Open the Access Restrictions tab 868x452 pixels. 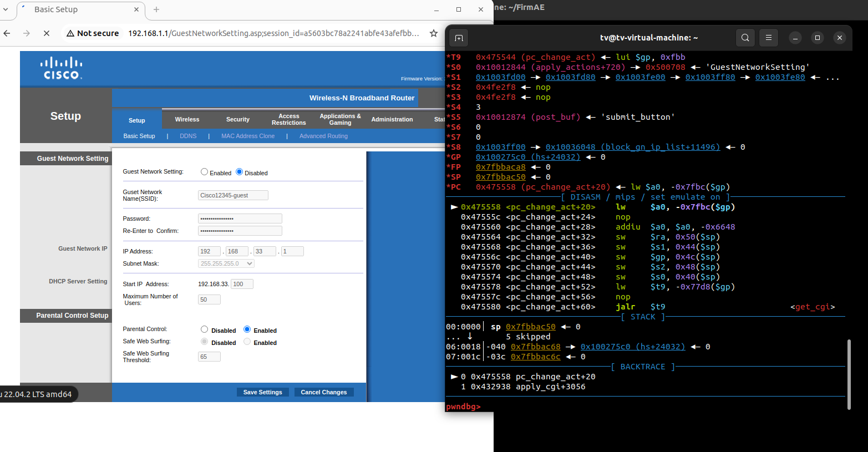click(x=288, y=119)
